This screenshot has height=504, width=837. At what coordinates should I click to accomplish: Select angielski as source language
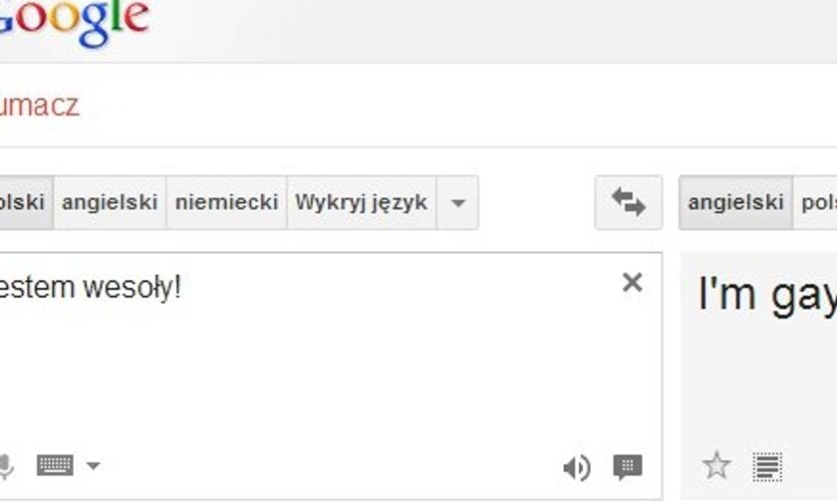(110, 203)
